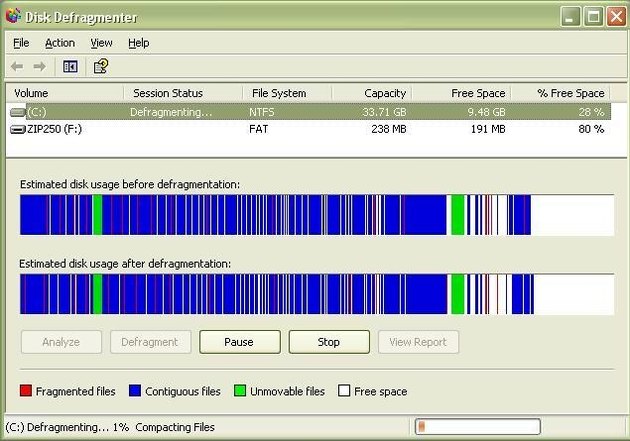Screen dimensions: 630x441
Task: Click the '9.48 GB' free space cell
Action: (x=486, y=112)
